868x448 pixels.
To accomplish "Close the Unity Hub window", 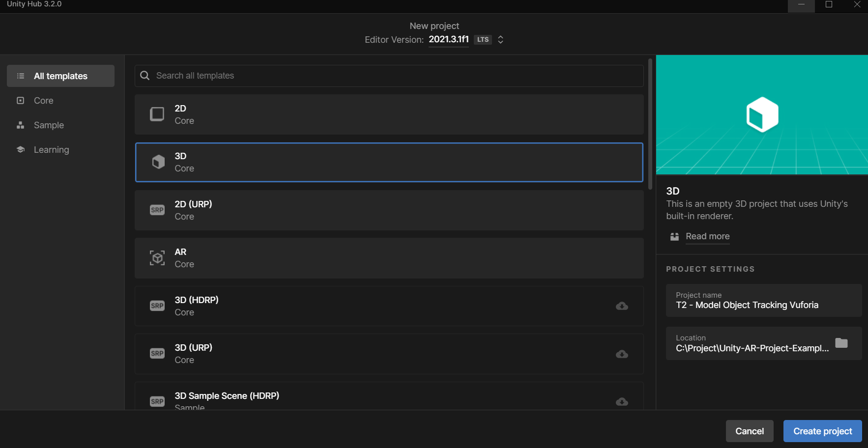I will click(857, 5).
